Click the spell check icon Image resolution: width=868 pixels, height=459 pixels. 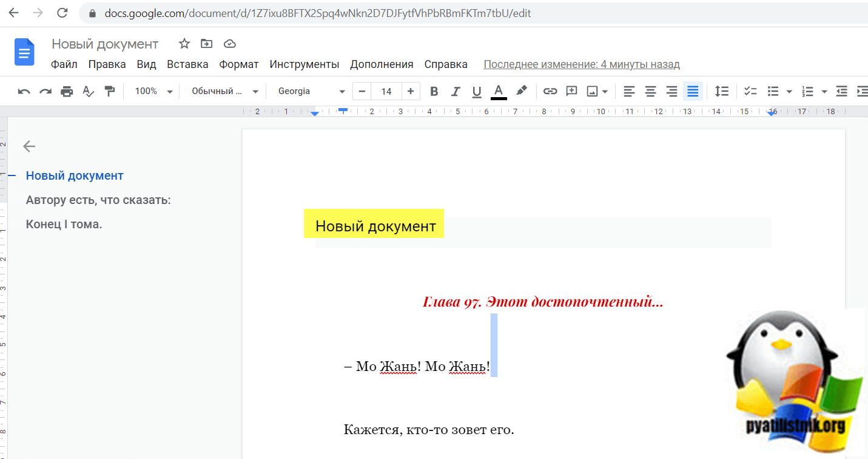coord(89,92)
